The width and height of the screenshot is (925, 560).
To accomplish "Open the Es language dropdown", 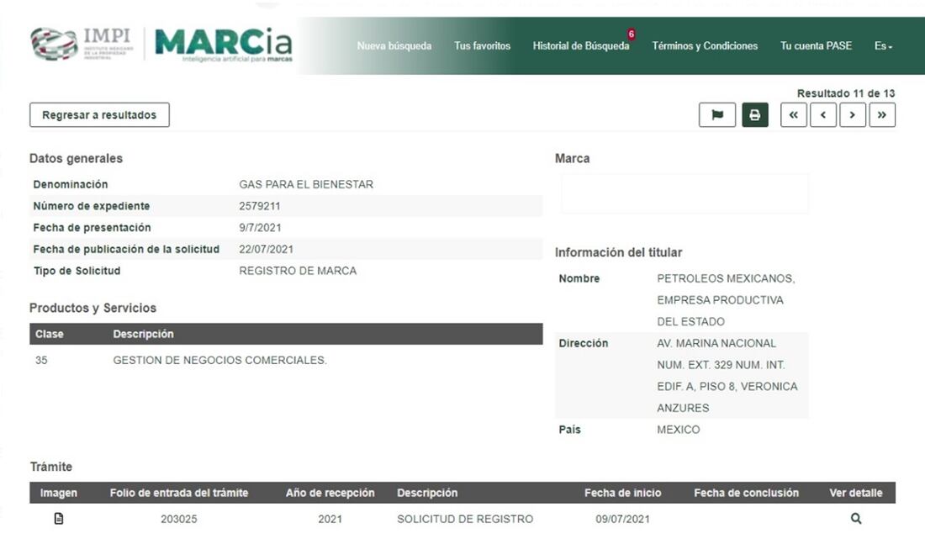I will [x=882, y=46].
